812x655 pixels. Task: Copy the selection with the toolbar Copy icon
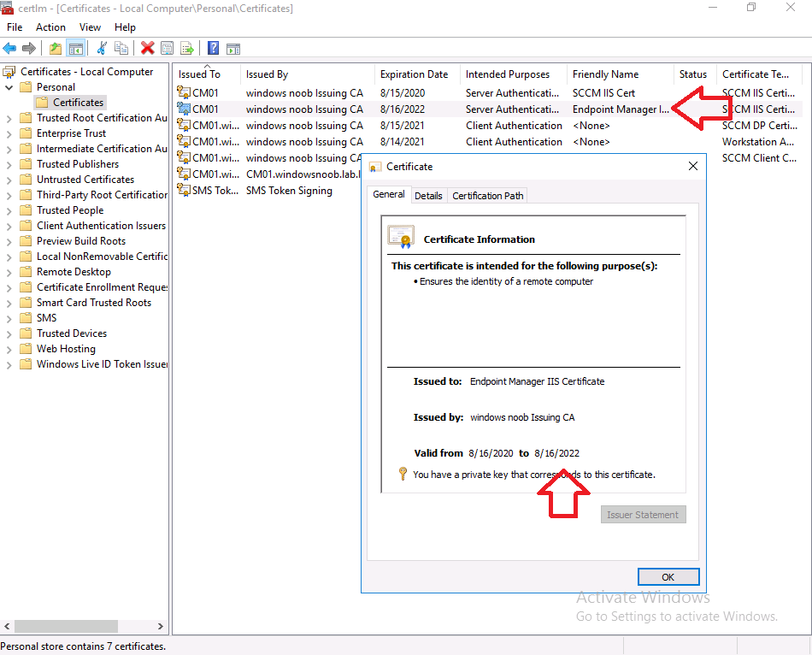[121, 49]
